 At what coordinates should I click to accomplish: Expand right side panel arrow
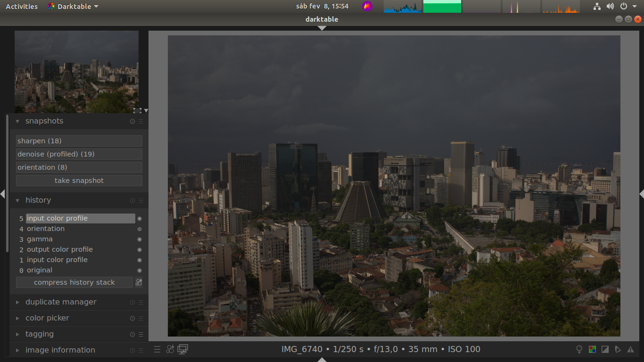642,194
